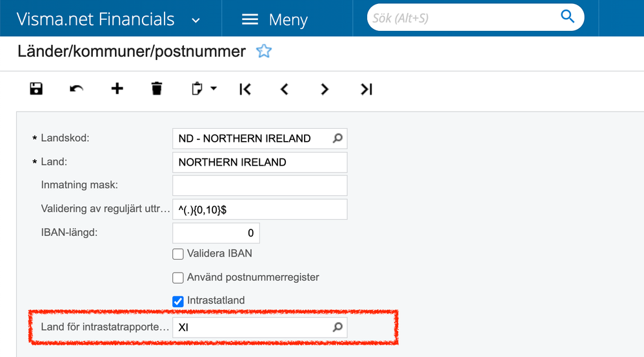
Task: Add a new record with plus icon
Action: click(x=117, y=89)
